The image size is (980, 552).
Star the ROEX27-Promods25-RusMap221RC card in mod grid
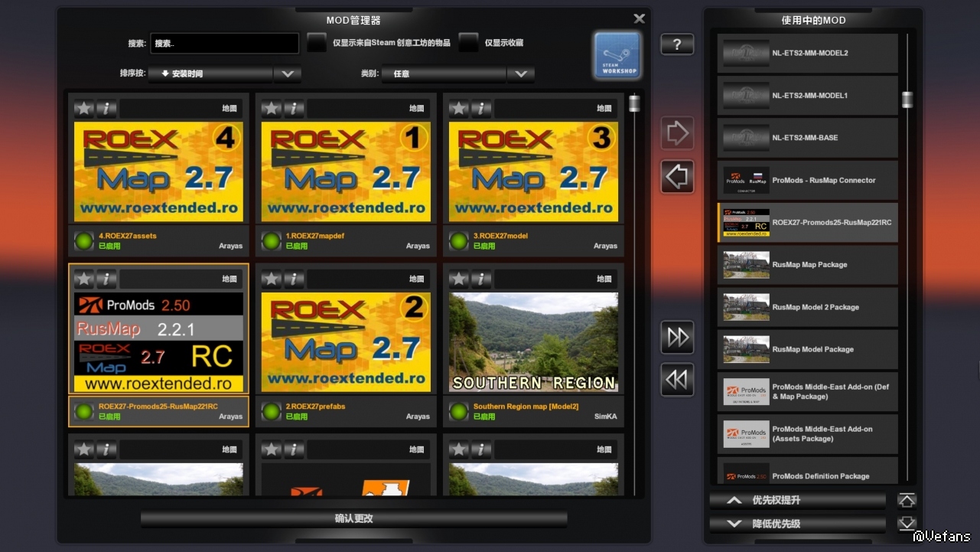click(x=84, y=279)
